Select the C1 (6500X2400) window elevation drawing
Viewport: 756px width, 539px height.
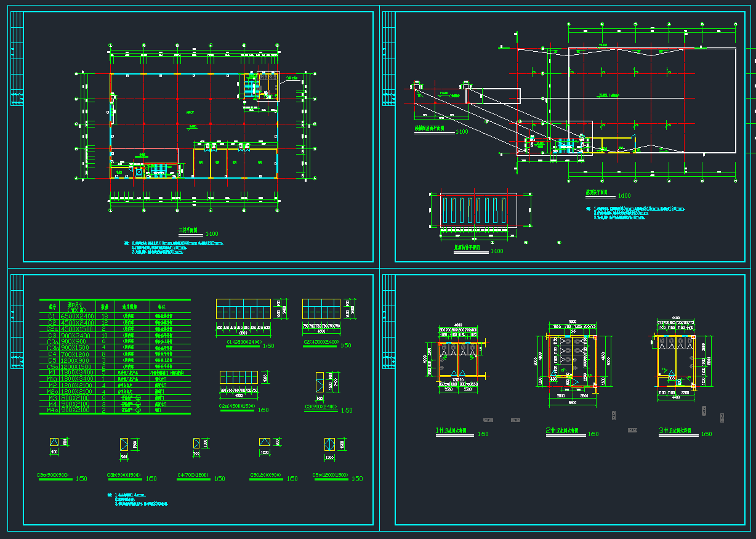[243, 309]
